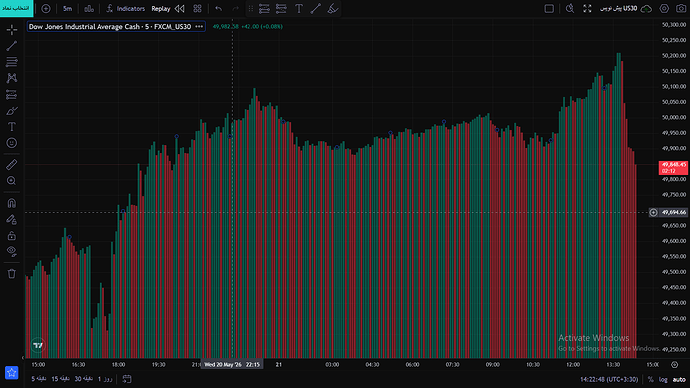Click the trash icon to remove drawings
This screenshot has width=690, height=388.
click(12, 274)
